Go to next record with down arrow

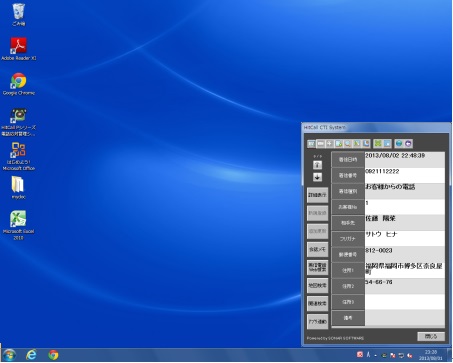click(317, 177)
